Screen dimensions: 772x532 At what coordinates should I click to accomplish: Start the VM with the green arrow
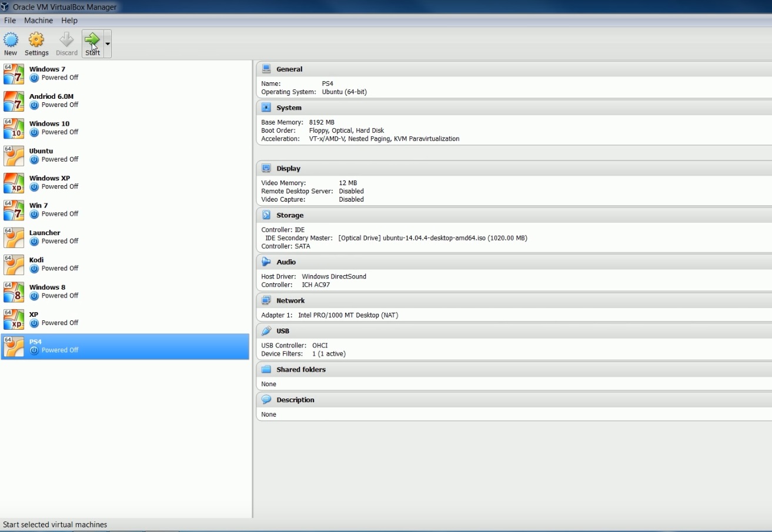tap(92, 40)
